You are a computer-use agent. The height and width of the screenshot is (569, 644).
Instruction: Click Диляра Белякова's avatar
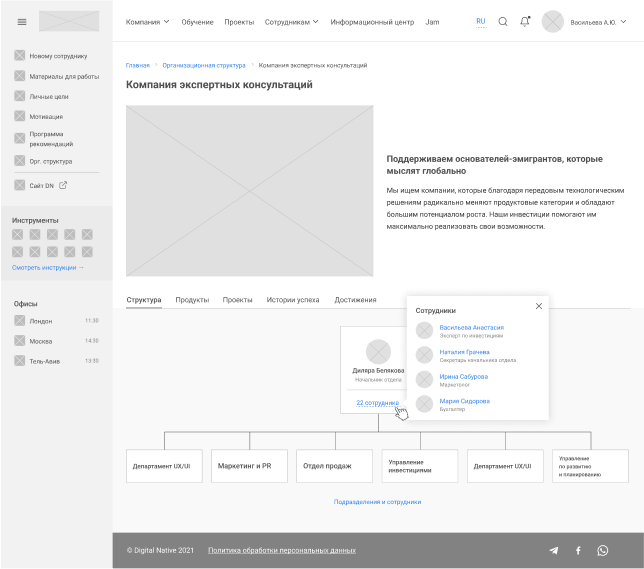click(378, 352)
